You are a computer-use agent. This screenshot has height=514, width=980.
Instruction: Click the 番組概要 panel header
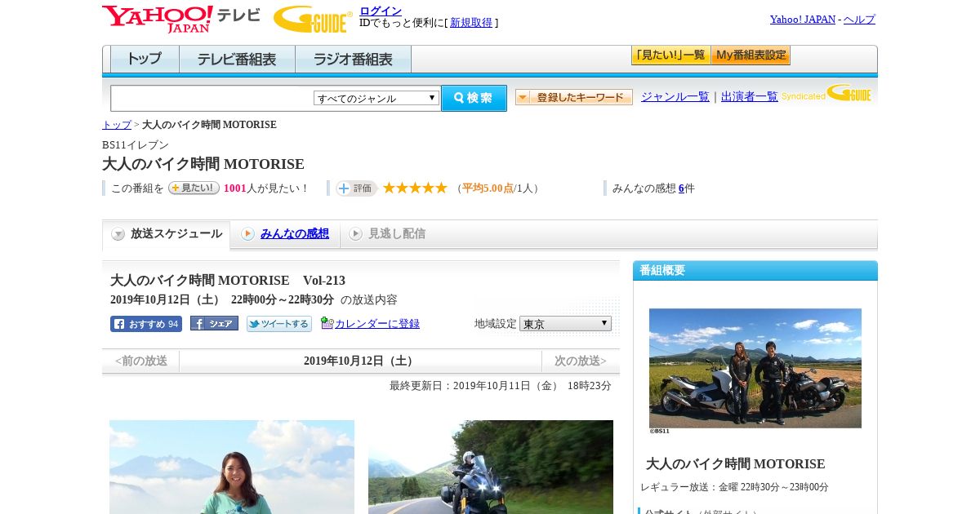tap(755, 270)
